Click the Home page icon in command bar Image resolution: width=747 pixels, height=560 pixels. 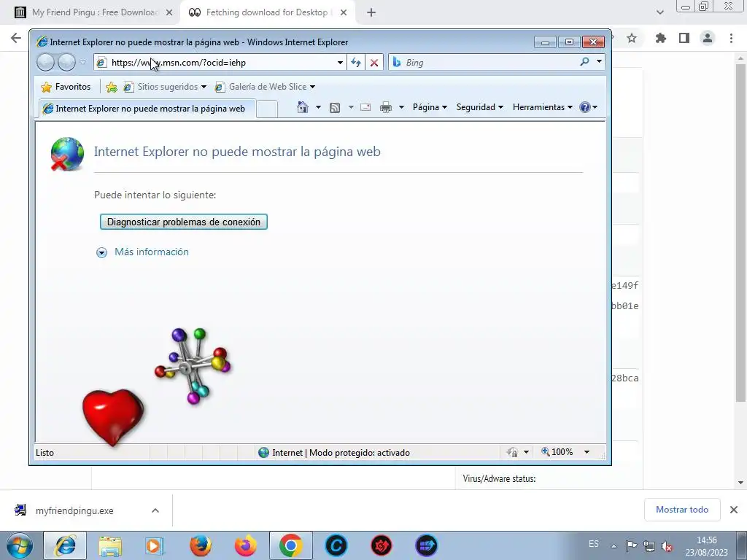[303, 107]
